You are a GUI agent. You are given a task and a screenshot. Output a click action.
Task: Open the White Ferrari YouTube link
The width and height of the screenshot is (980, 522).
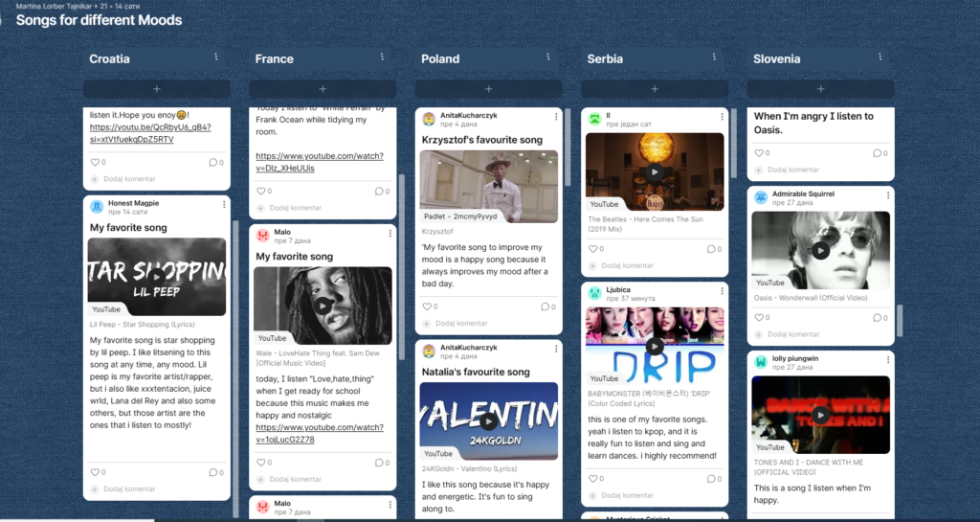pos(320,162)
